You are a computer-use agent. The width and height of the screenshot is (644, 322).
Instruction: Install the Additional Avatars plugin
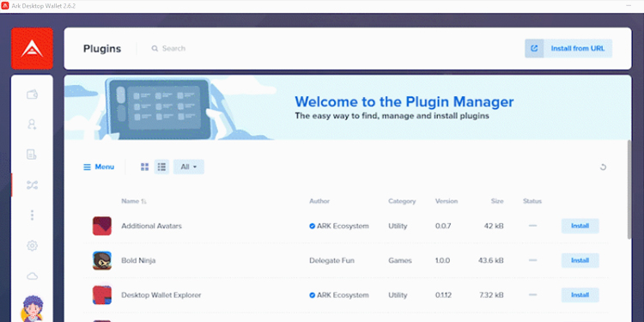[580, 226]
